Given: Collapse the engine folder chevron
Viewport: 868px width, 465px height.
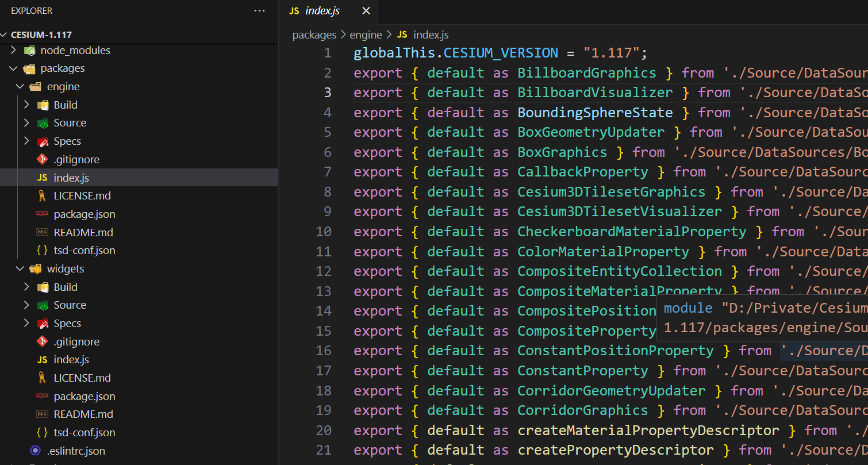Looking at the screenshot, I should pyautogui.click(x=20, y=87).
